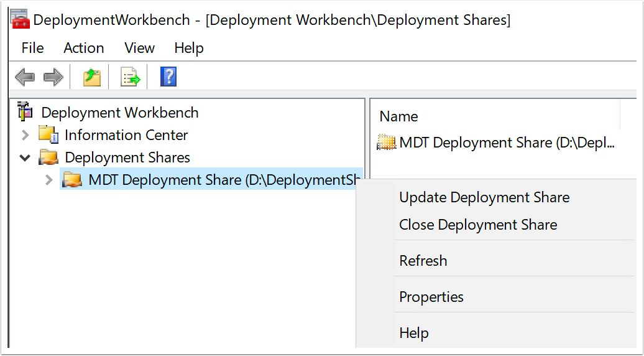The width and height of the screenshot is (644, 356).
Task: Select Close Deployment Share in context menu
Action: tap(477, 225)
